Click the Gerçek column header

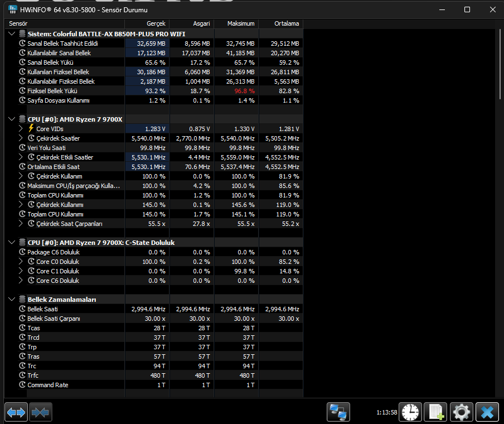[147, 23]
